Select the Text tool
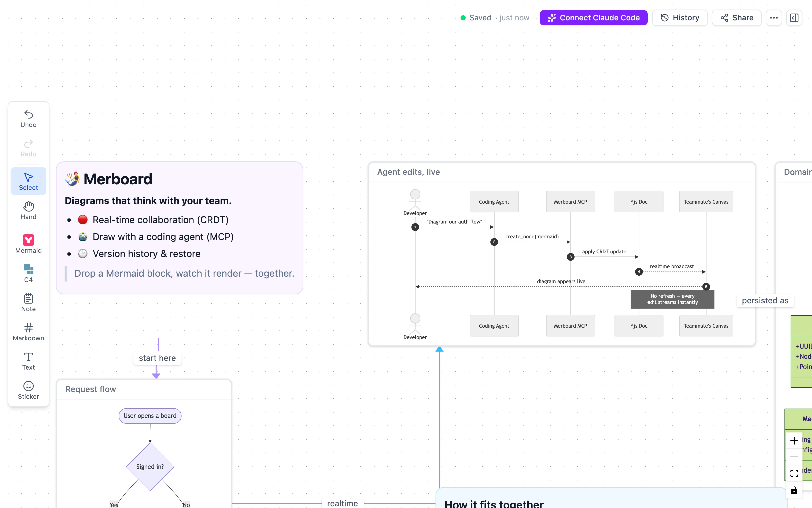This screenshot has width=812, height=508. (29, 361)
